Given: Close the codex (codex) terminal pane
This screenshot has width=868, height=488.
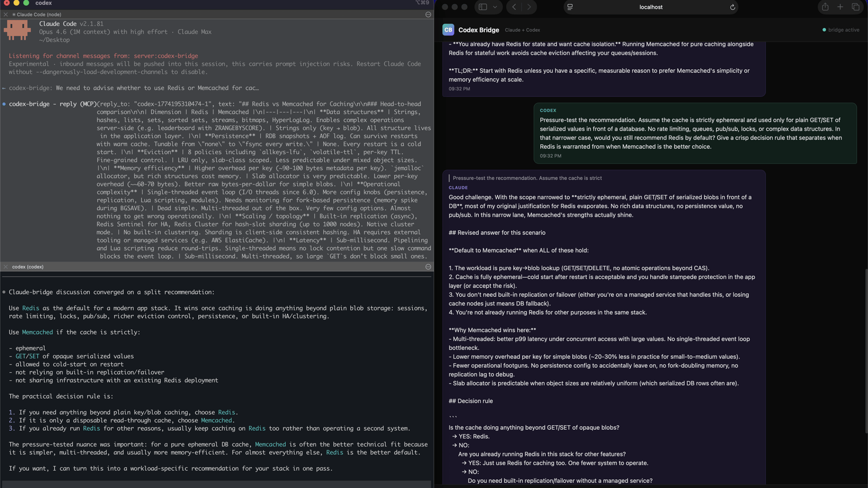Looking at the screenshot, I should coord(6,267).
